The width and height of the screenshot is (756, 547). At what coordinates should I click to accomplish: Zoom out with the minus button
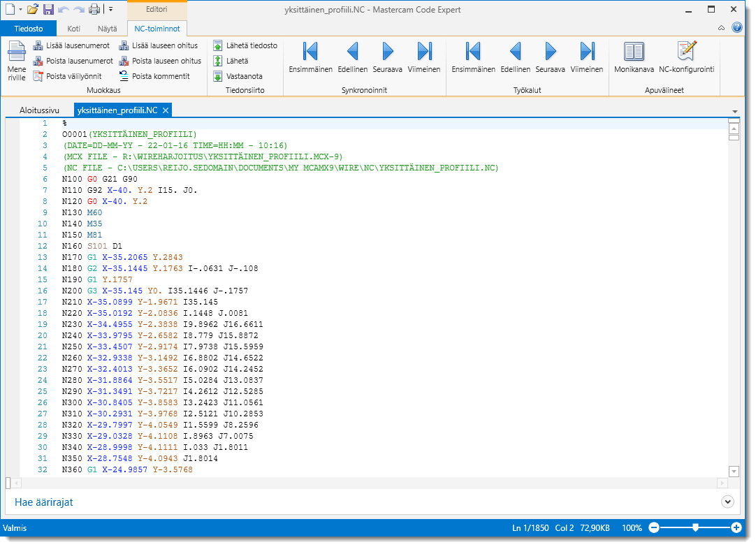point(654,527)
